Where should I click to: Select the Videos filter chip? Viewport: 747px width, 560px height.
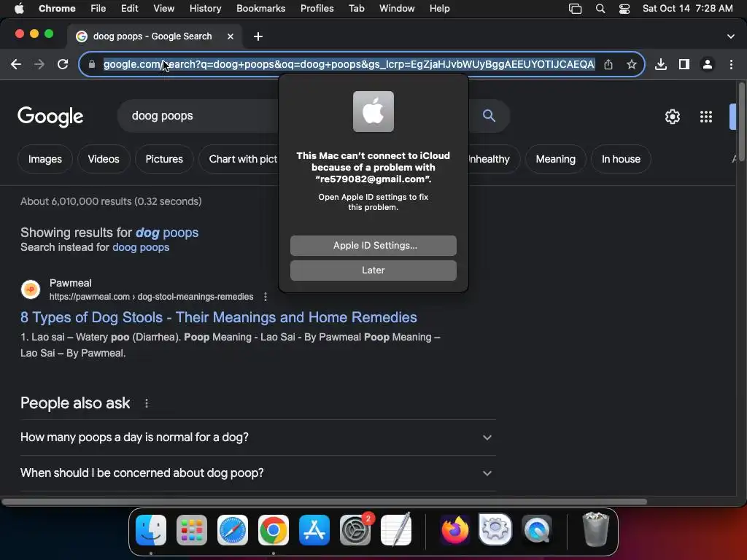click(x=104, y=159)
